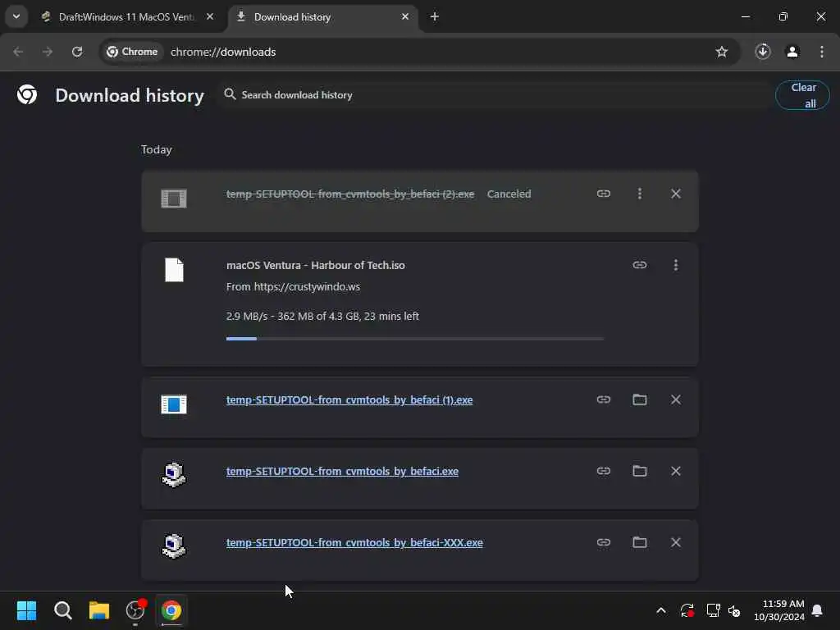Open clock and calendar flyout
The width and height of the screenshot is (840, 630).
779,610
